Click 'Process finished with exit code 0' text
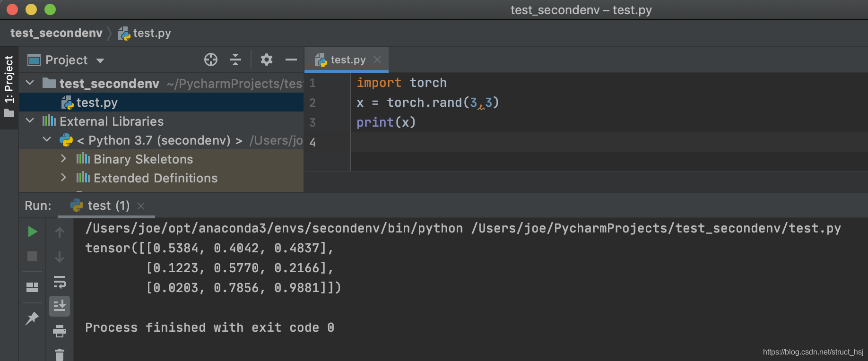This screenshot has height=361, width=868. click(x=209, y=327)
